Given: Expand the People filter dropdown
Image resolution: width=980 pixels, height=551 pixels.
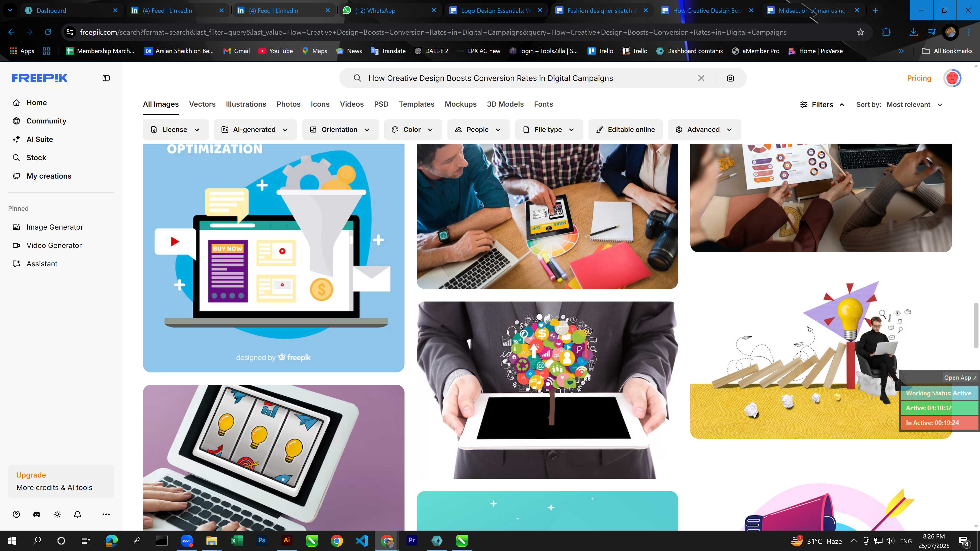Looking at the screenshot, I should pos(479,130).
